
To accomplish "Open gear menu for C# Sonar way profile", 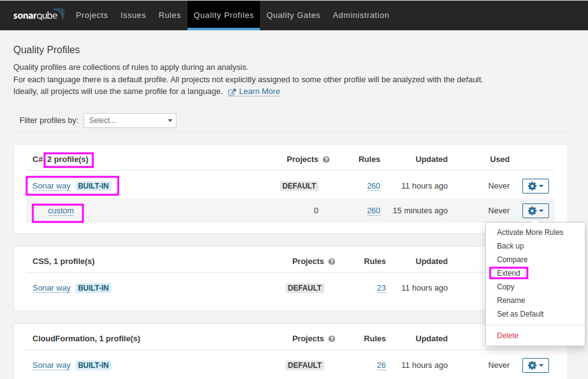I will pyautogui.click(x=535, y=186).
